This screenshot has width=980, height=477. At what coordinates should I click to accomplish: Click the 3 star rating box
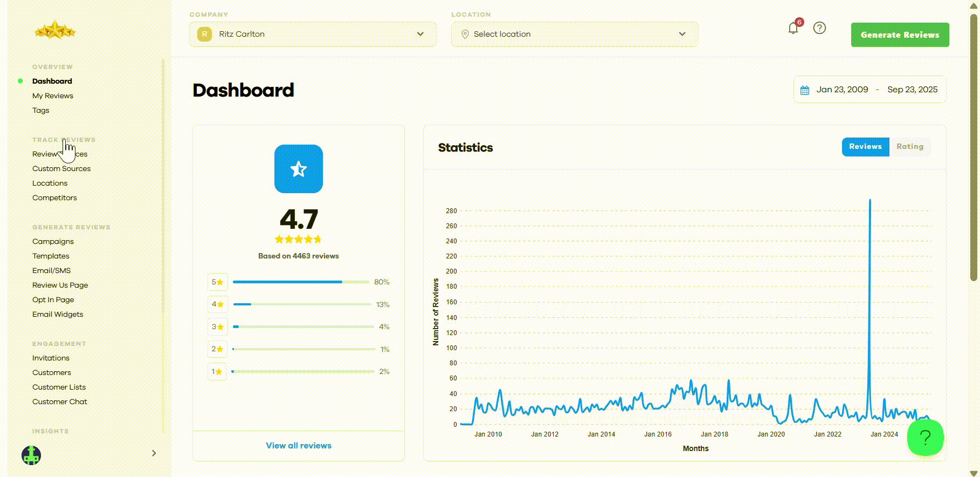coord(217,327)
